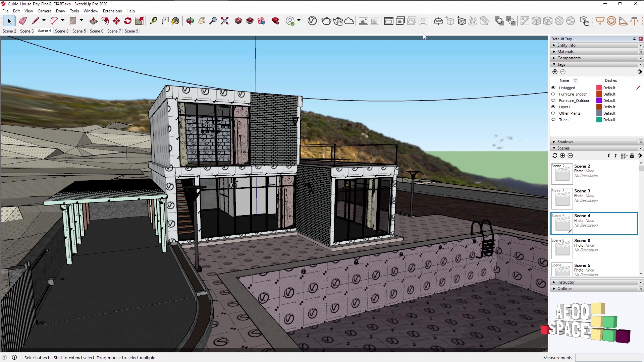644x362 pixels.
Task: Show the Furniture_Indoor tag
Action: click(553, 94)
